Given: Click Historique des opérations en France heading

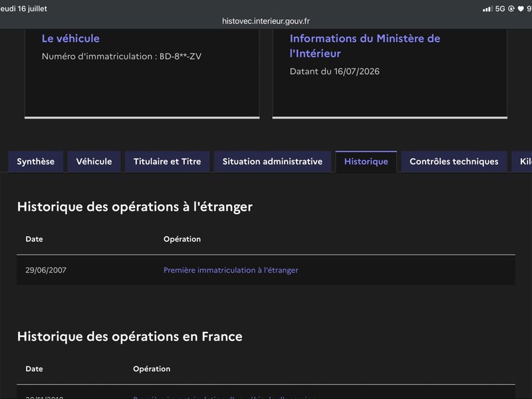Looking at the screenshot, I should (x=130, y=336).
